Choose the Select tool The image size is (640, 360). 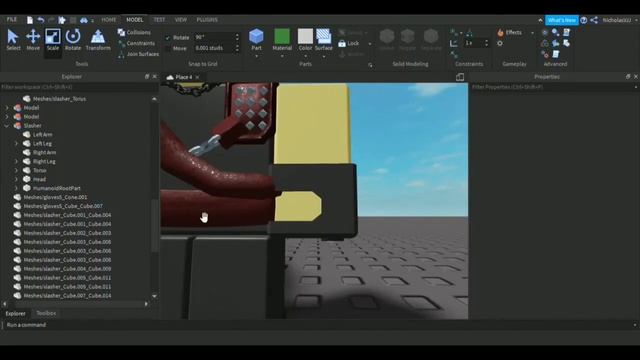point(13,40)
